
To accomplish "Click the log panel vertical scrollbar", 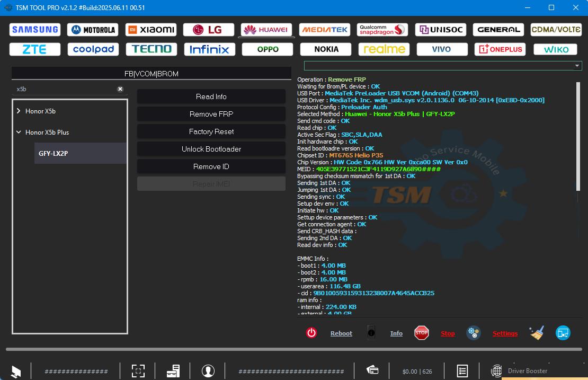I will [578, 137].
